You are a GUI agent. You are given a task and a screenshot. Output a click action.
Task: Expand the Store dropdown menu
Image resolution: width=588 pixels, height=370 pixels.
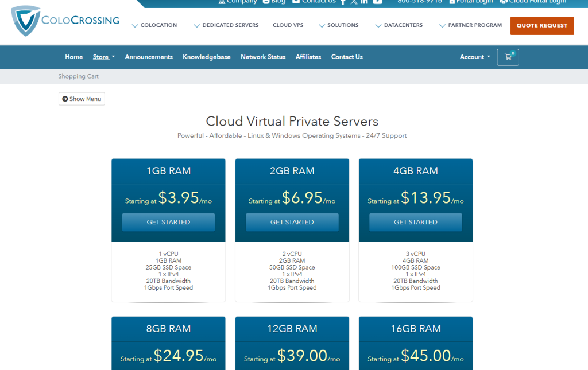click(x=103, y=57)
